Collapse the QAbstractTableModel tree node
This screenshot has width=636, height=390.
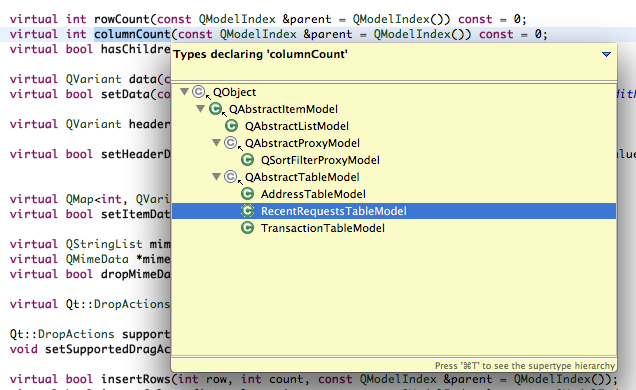[x=217, y=177]
